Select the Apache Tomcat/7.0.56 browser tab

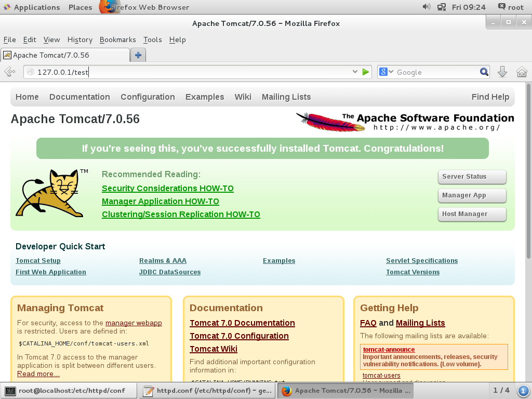coord(65,55)
